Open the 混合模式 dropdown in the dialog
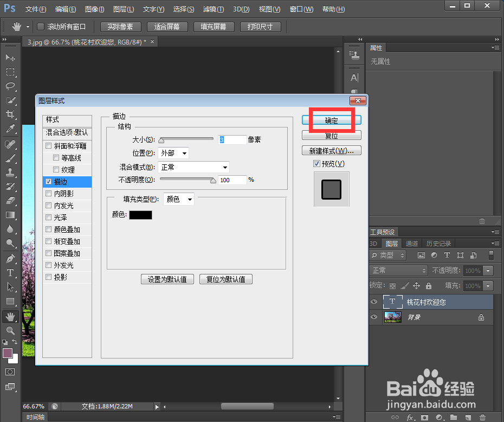The image size is (504, 422). pos(193,167)
